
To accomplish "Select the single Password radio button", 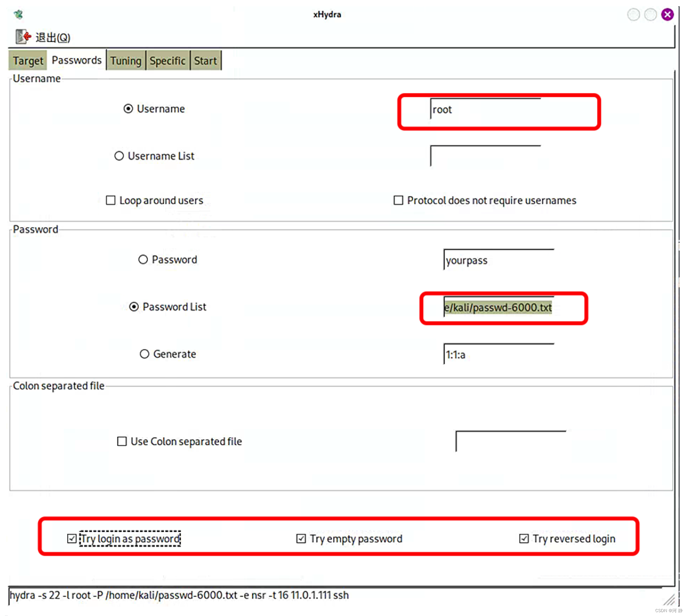I will tap(143, 260).
